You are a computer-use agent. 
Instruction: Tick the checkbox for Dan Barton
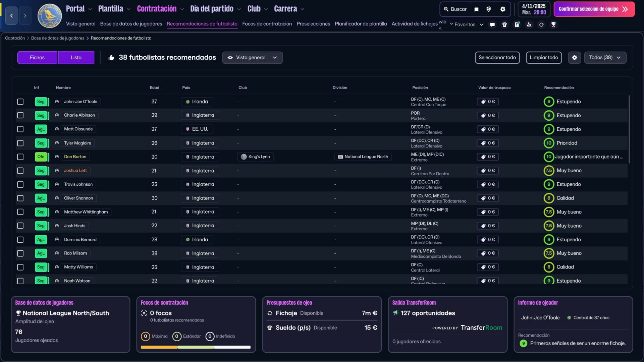20,157
